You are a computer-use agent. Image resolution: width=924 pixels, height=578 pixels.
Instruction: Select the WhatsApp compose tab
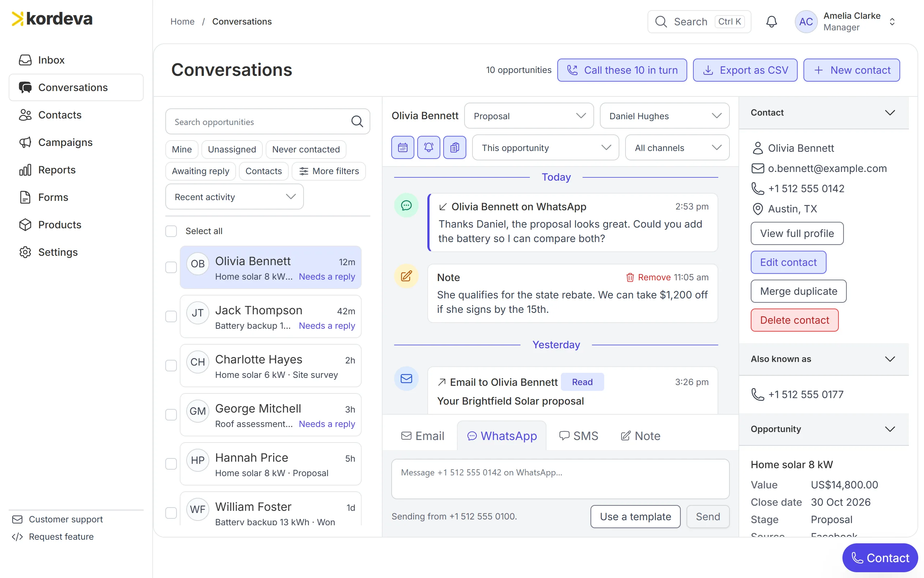502,436
